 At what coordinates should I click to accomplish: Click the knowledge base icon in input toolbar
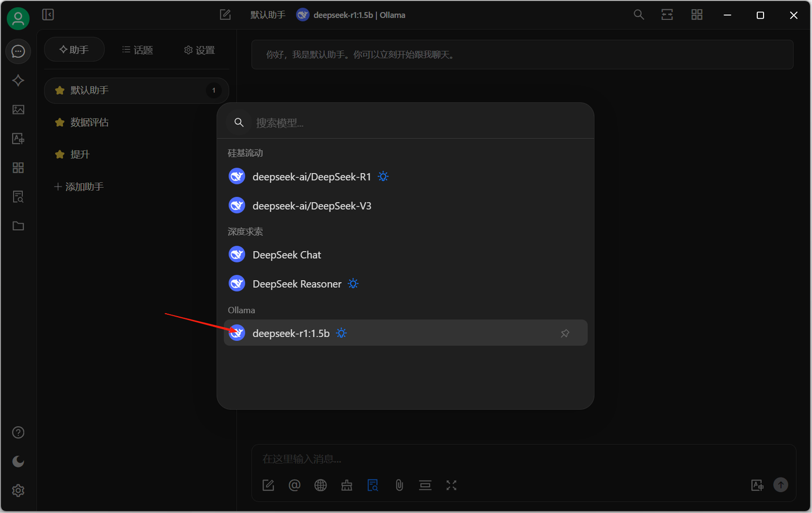tap(373, 485)
